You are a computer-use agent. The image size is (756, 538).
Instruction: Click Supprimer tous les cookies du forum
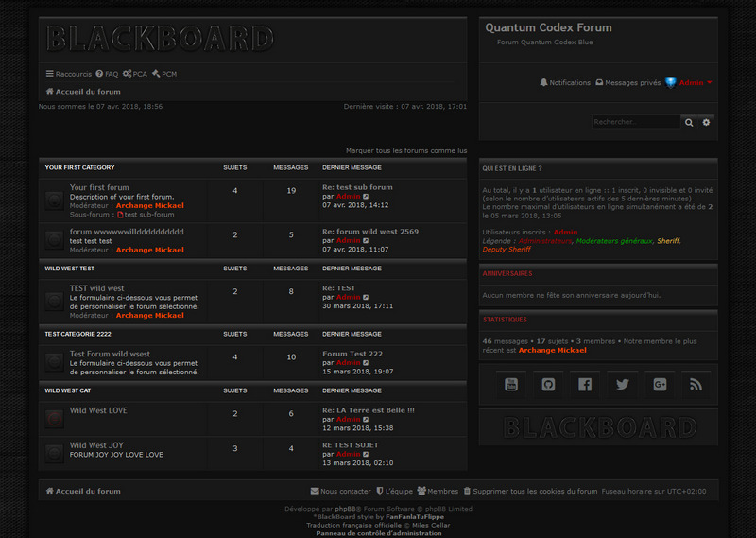click(x=529, y=492)
